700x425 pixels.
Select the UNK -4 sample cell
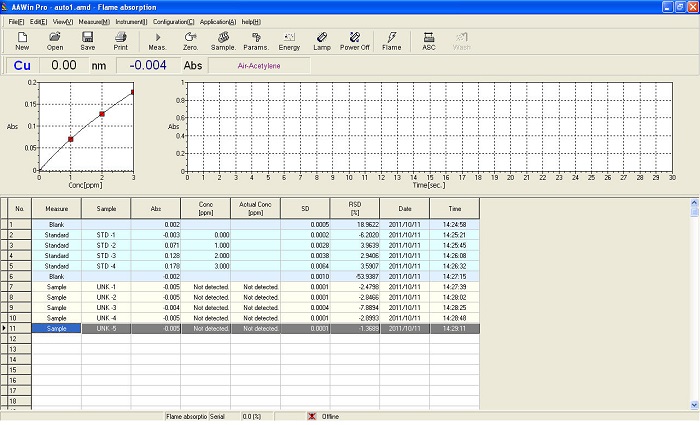coord(106,318)
